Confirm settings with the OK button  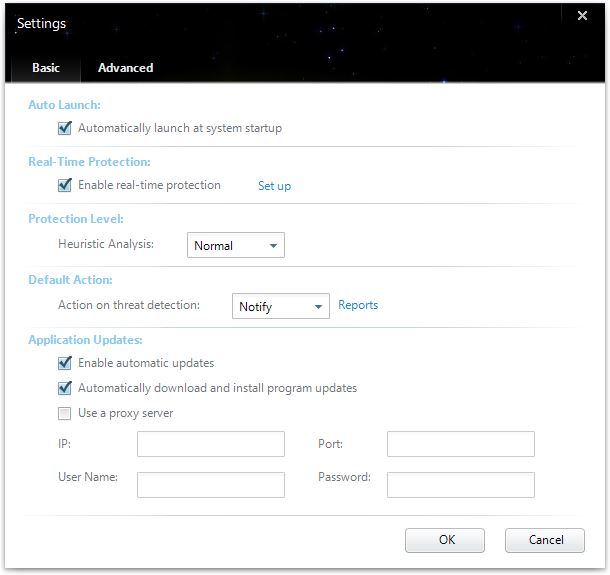(446, 540)
